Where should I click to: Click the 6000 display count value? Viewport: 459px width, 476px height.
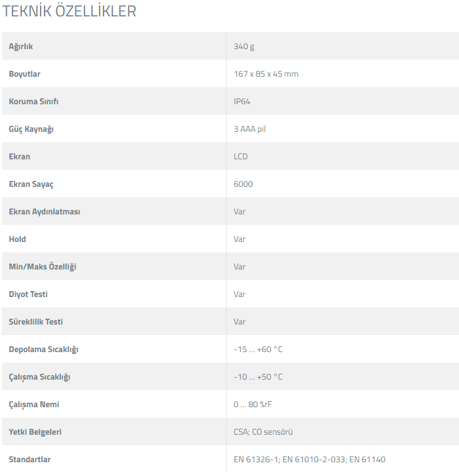(243, 184)
